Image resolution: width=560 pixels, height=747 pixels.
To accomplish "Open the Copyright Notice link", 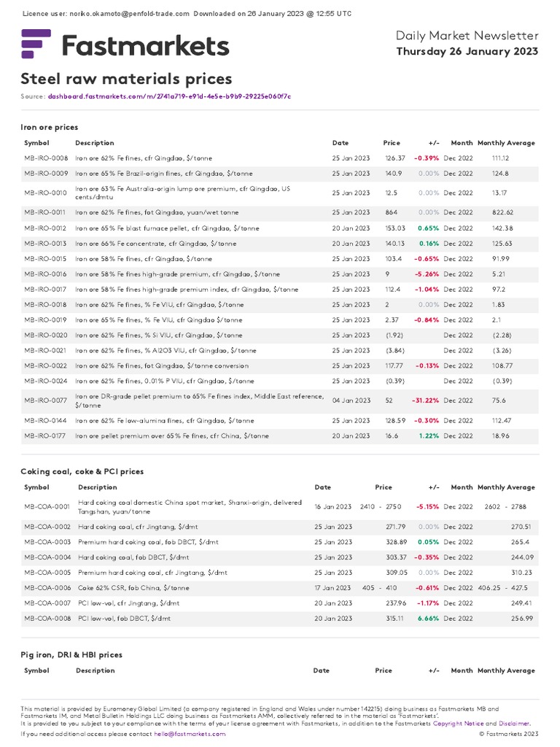I will (x=458, y=723).
